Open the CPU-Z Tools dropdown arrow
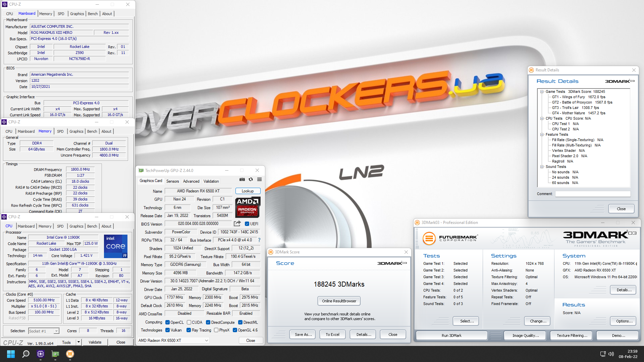The height and width of the screenshot is (362, 644). coord(78,342)
